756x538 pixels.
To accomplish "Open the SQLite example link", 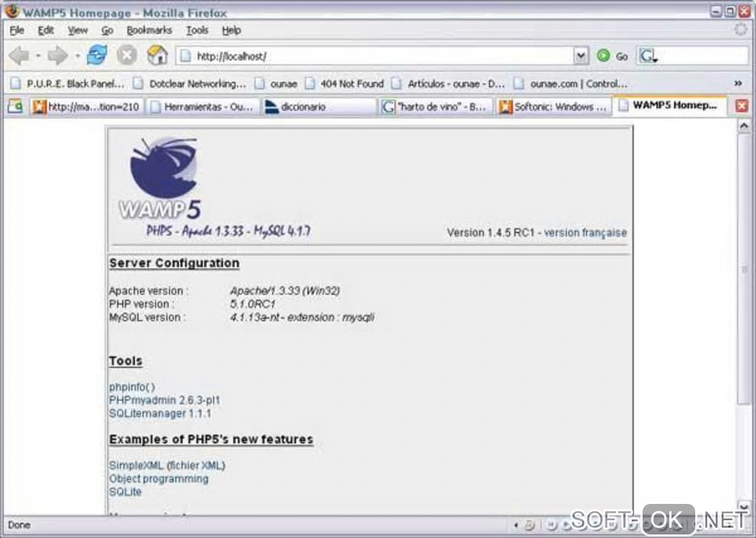I will (x=125, y=492).
